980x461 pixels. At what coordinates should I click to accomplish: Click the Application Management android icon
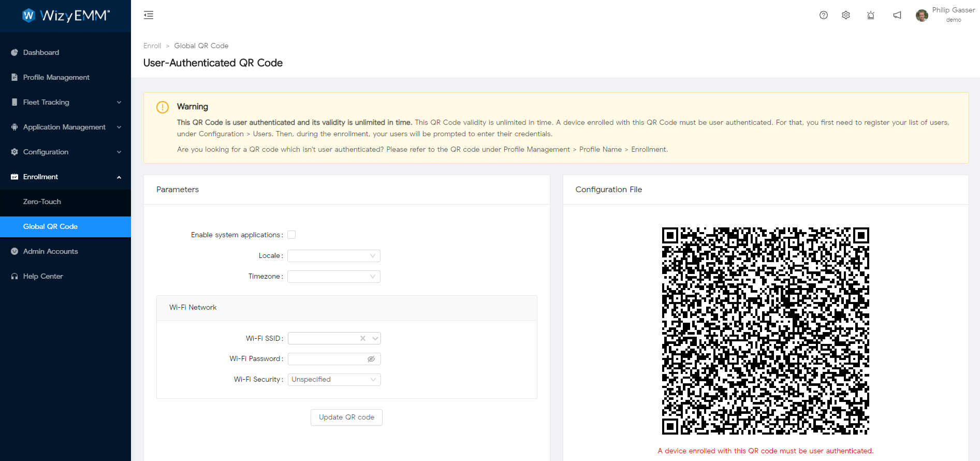[x=14, y=127]
